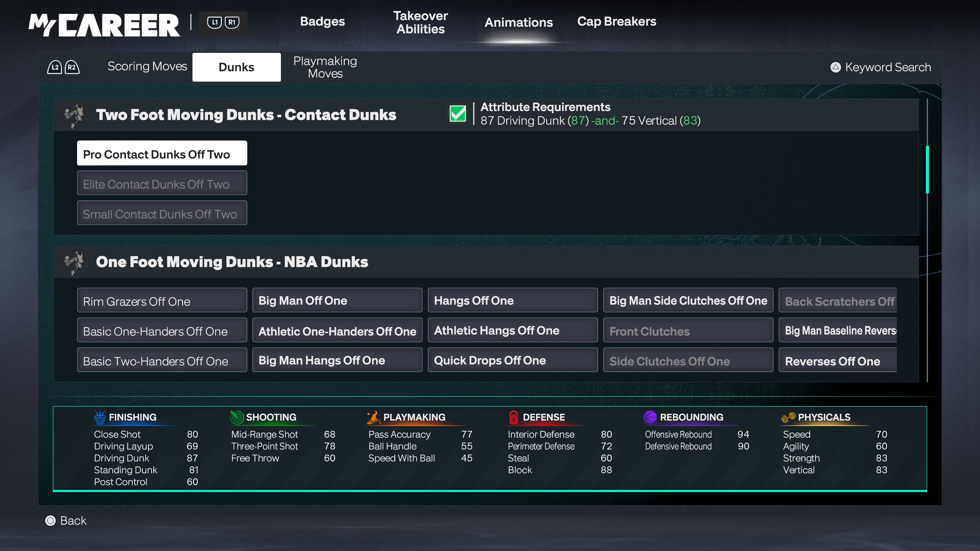Image resolution: width=980 pixels, height=551 pixels.
Task: Open the Badges tab
Action: click(x=322, y=21)
